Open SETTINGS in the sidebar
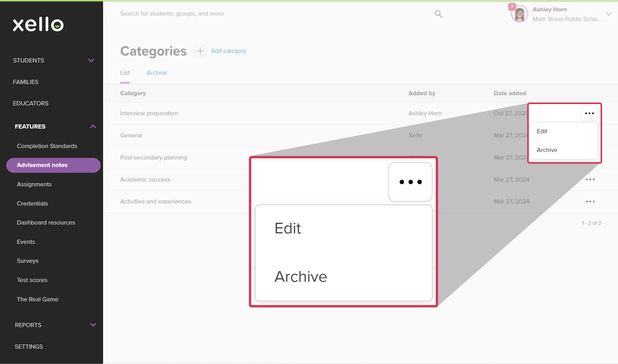 (29, 346)
